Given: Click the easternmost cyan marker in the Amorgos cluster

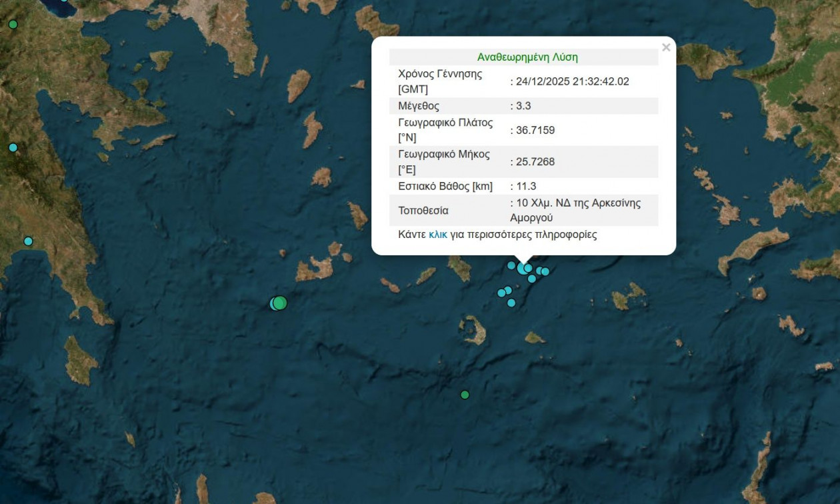Looking at the screenshot, I should click(545, 271).
